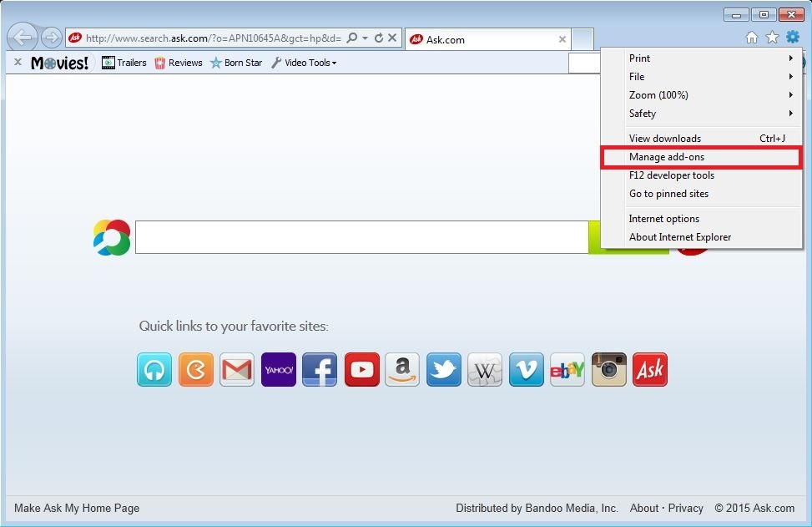Open Reviews in the Movies toolbar
The width and height of the screenshot is (812, 527).
(179, 63)
